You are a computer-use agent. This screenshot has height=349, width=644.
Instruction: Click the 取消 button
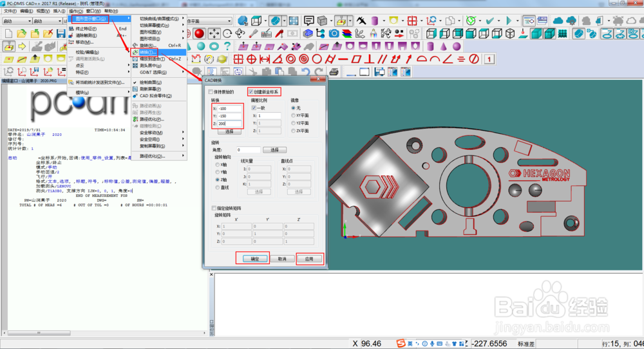pyautogui.click(x=282, y=259)
